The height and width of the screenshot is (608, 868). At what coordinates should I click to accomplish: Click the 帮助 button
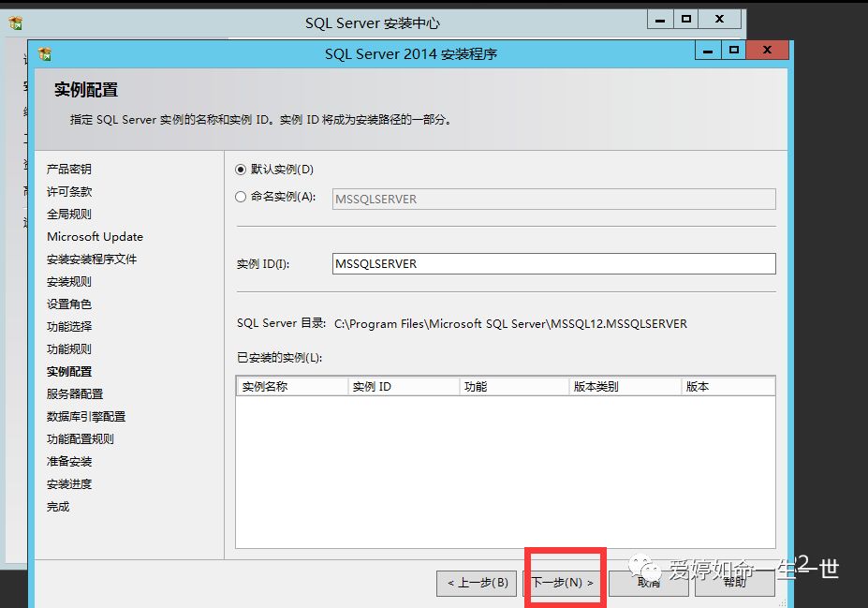click(735, 583)
